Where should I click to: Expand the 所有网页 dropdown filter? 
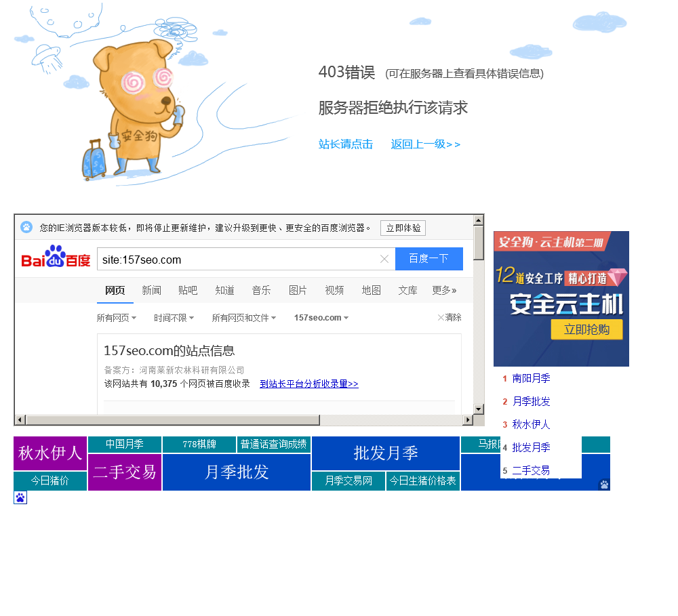tap(117, 318)
